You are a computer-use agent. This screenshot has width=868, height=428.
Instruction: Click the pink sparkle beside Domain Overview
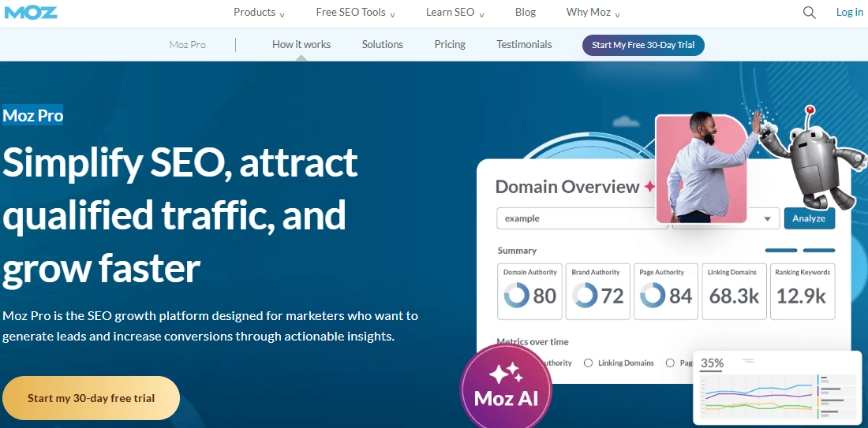[x=649, y=188]
